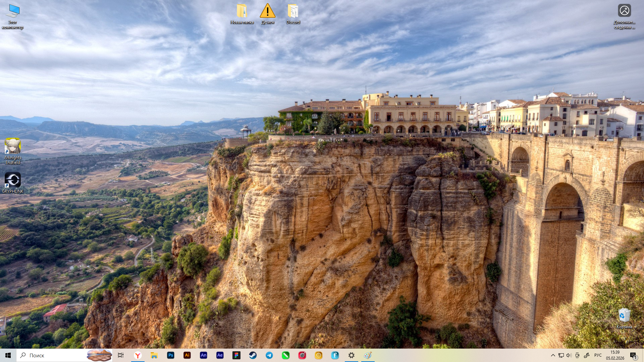Image resolution: width=644 pixels, height=362 pixels.
Task: Launch After Effects taskbar icon
Action: coord(220,355)
